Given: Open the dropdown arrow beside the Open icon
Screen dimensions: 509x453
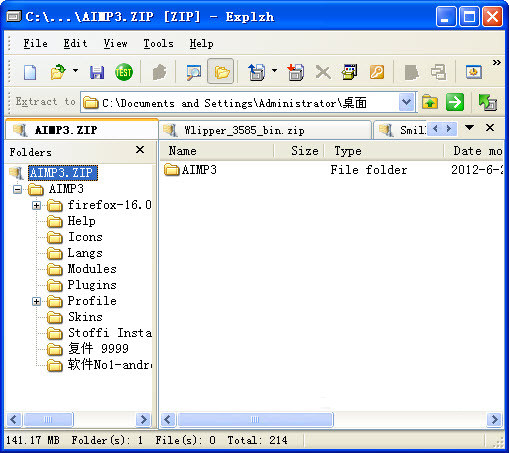Looking at the screenshot, I should pos(75,71).
